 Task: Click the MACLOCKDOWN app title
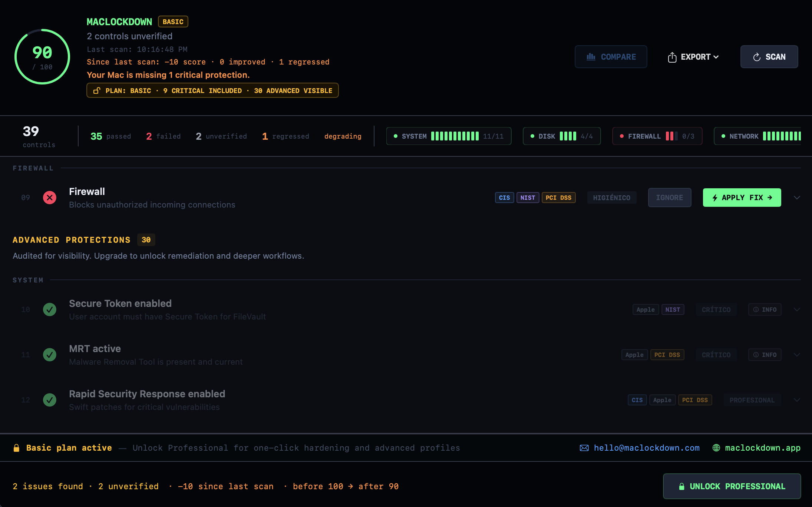119,21
